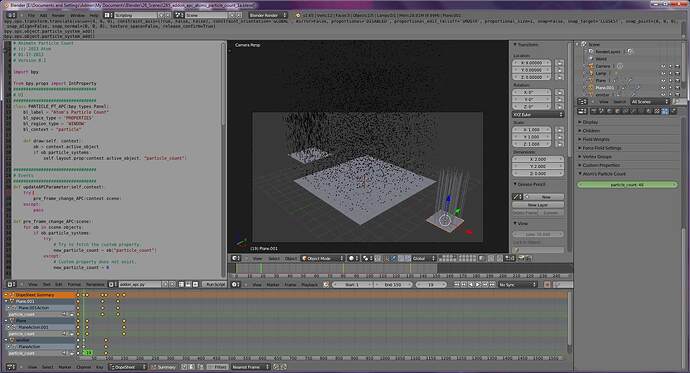The image size is (690, 373).
Task: Click the End 150 frame field
Action: (x=393, y=285)
